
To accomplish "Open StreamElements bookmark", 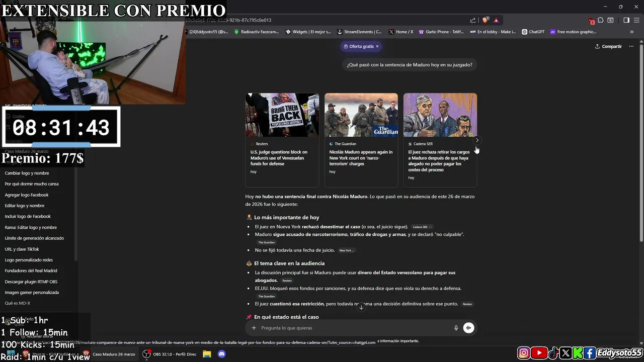I will coord(360,32).
